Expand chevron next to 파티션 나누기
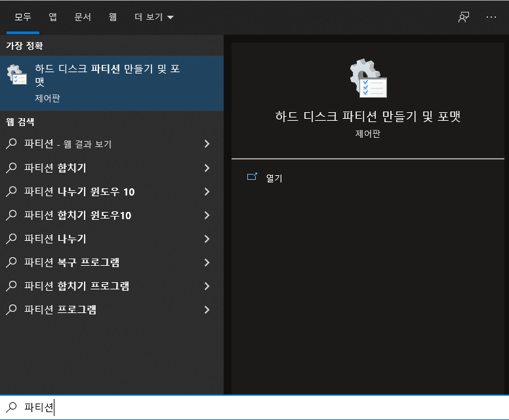Image resolution: width=509 pixels, height=420 pixels. click(x=207, y=239)
